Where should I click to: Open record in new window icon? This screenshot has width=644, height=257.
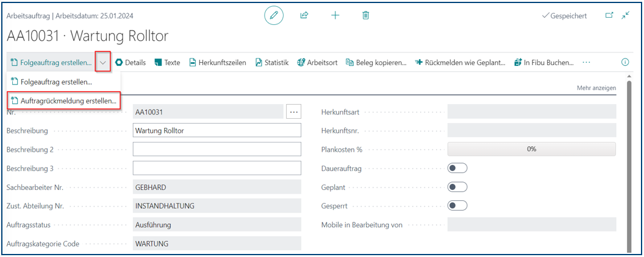609,16
